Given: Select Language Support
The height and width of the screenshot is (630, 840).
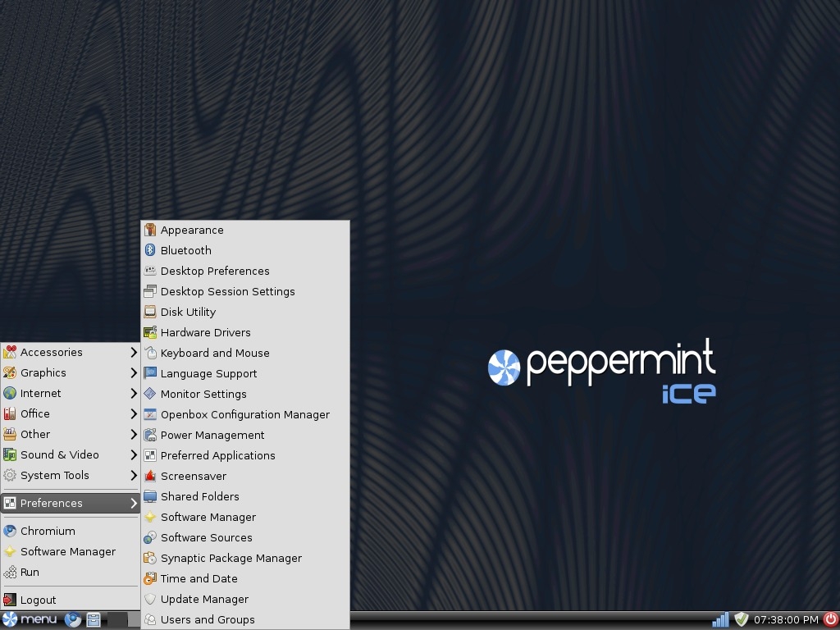Looking at the screenshot, I should coord(245,373).
